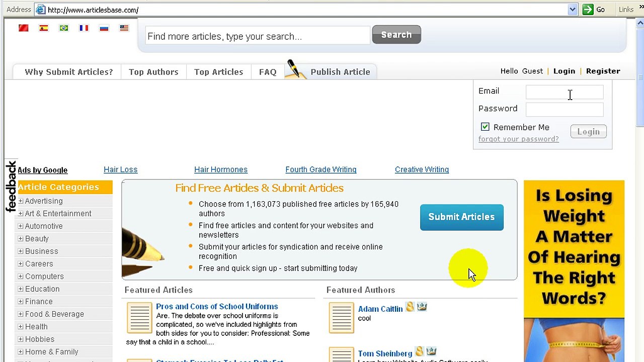Open the Why Submit Articles? tab
Screen dimensions: 644x362
coord(69,72)
